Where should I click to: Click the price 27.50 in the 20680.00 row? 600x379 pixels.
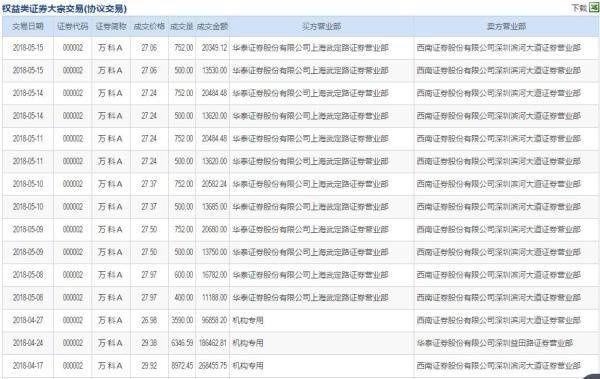click(x=149, y=229)
